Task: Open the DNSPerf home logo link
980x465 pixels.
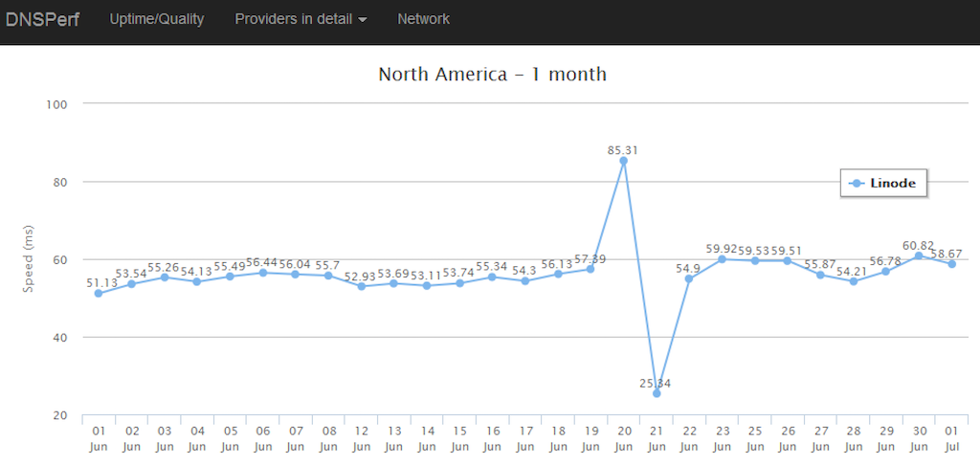Action: (42, 19)
